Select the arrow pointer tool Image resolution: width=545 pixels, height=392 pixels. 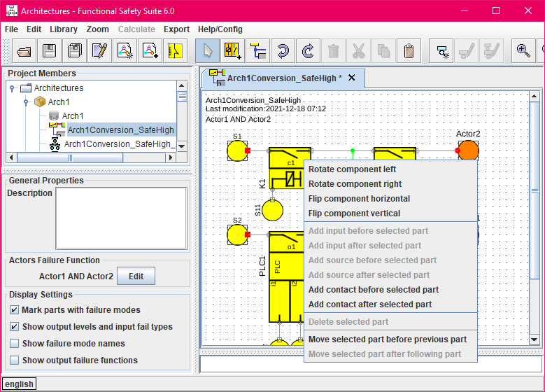click(207, 51)
